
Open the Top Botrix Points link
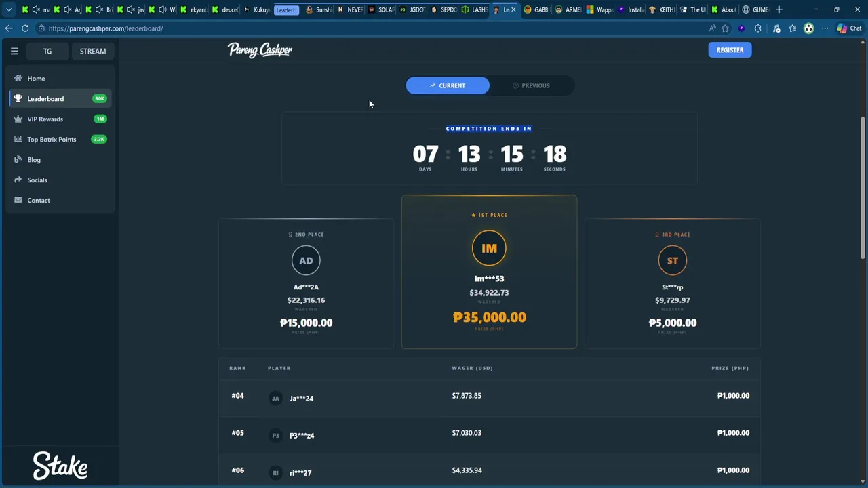click(x=61, y=140)
